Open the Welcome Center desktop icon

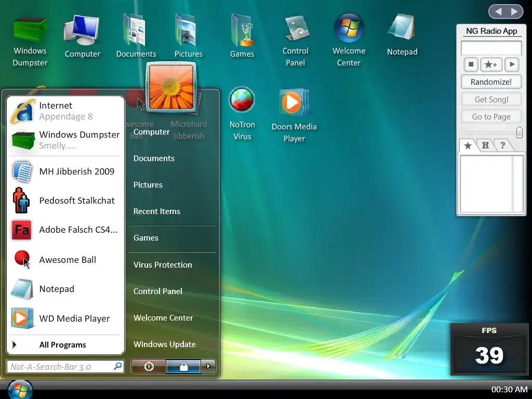point(349,40)
